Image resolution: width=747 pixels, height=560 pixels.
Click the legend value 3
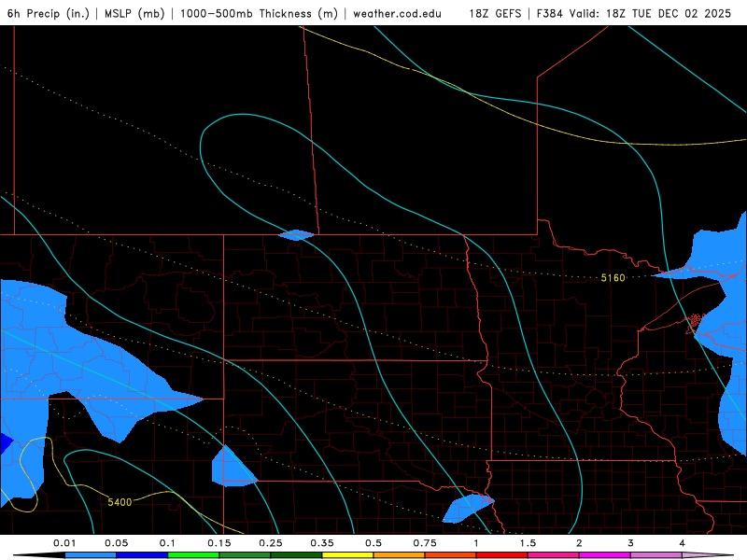631,543
